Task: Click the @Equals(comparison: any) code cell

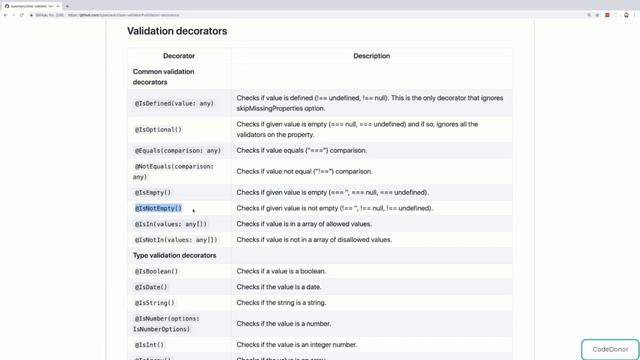Action: [178, 151]
